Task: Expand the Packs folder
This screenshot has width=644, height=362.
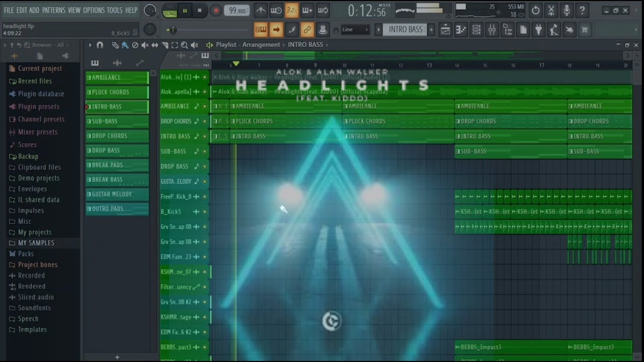Action: (26, 254)
